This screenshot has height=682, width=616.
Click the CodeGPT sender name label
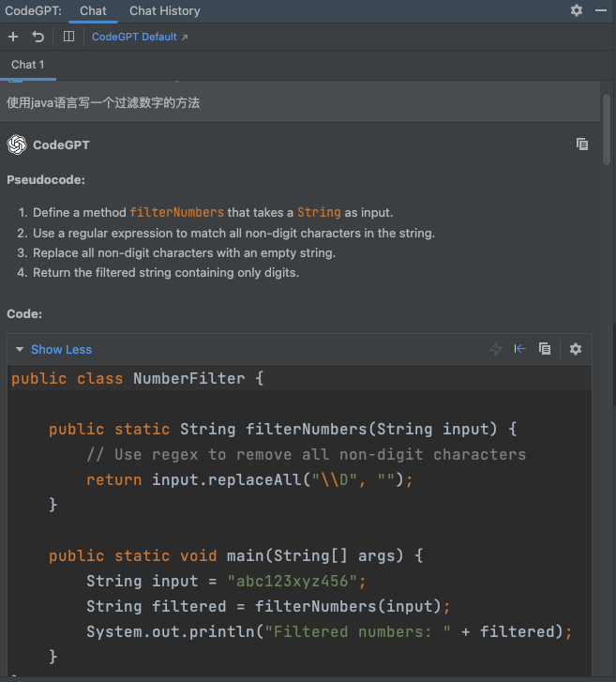[x=61, y=144]
